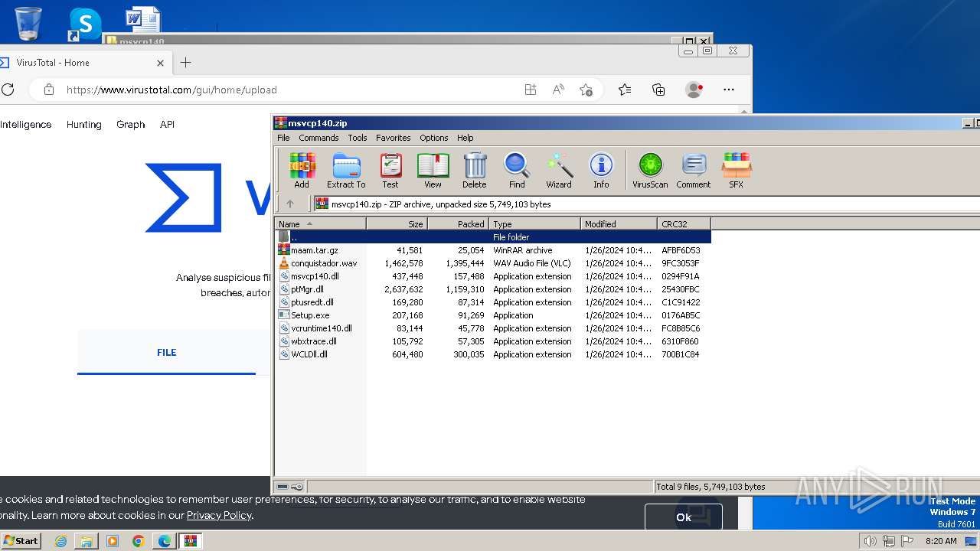Accept cookies with Ok button

(684, 517)
